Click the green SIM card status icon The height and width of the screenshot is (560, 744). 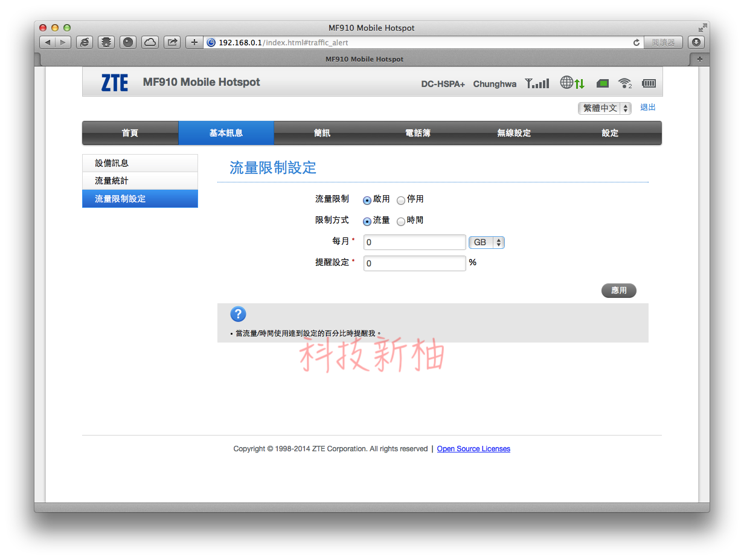pos(602,83)
